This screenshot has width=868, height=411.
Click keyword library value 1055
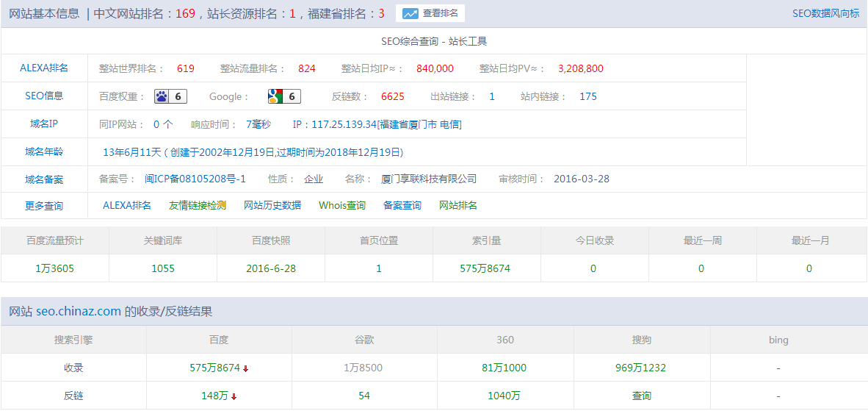[163, 268]
